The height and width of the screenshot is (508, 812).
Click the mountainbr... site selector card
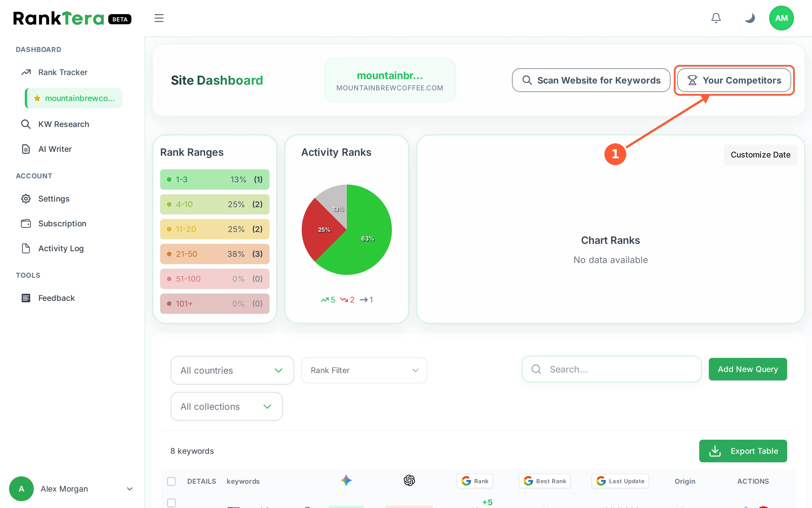pyautogui.click(x=390, y=80)
